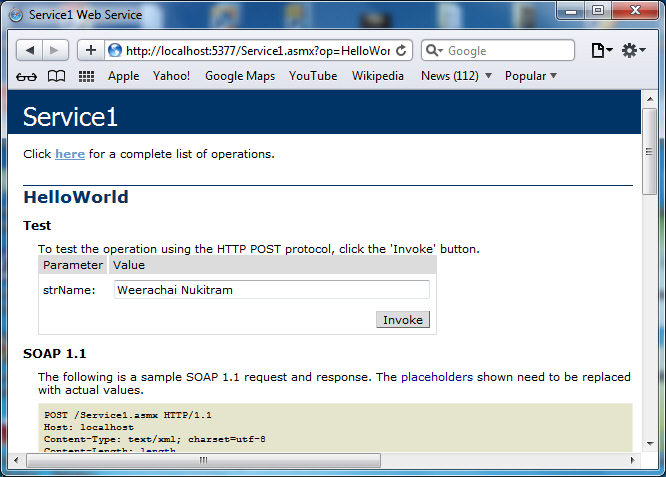
Task: Open the Wikipedia bookmark
Action: (378, 76)
